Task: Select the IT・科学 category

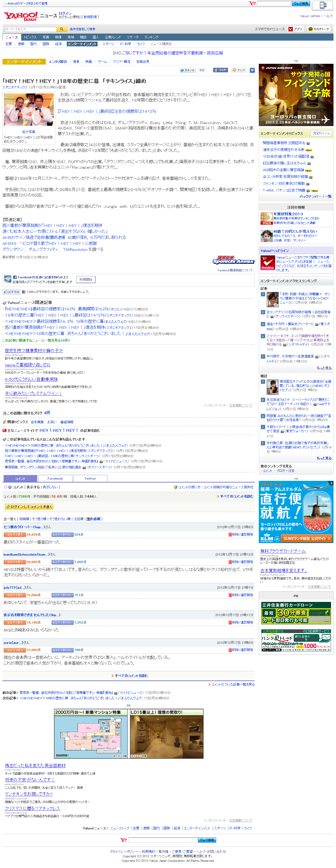Action: coord(126,44)
